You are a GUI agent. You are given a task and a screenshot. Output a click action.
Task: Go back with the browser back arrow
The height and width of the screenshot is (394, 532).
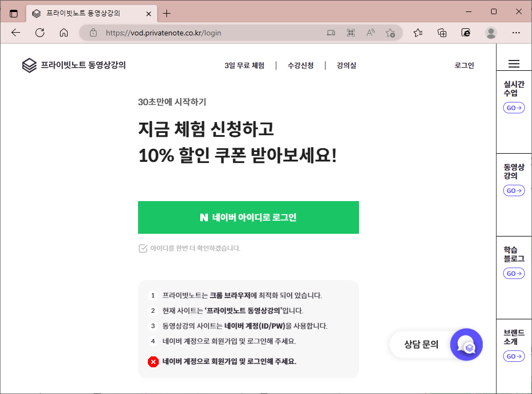(16, 33)
